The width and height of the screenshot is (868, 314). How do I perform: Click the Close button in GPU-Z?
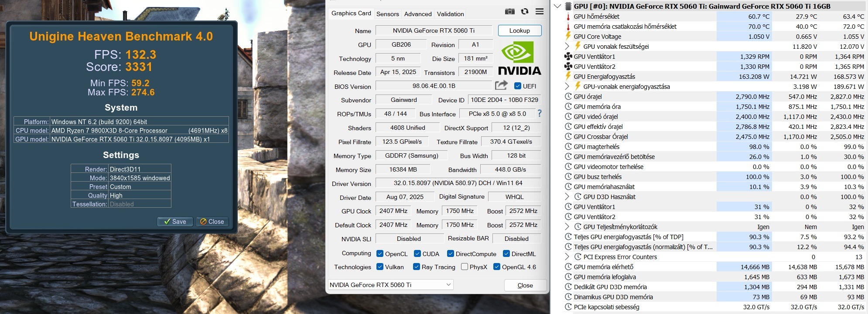point(525,285)
